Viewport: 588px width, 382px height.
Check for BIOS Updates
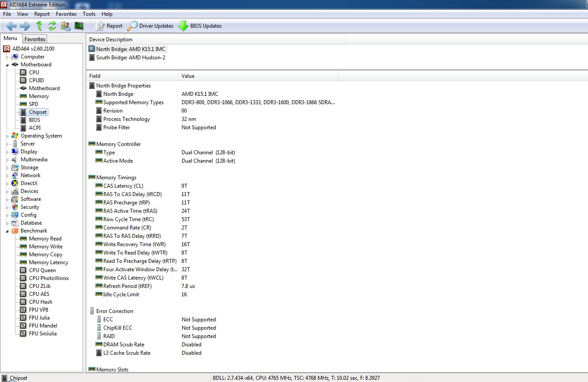(200, 26)
